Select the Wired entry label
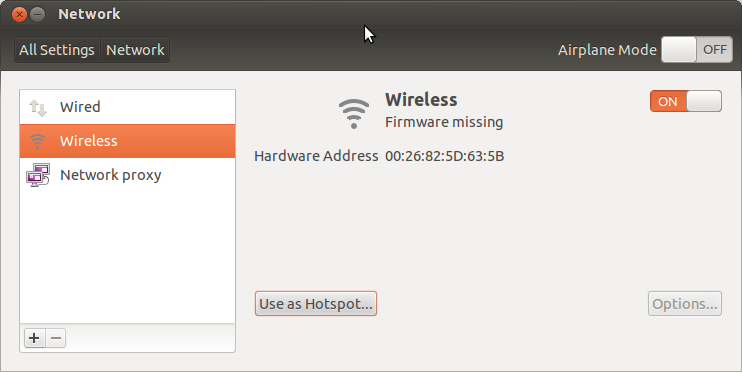This screenshot has width=742, height=372. tap(80, 107)
